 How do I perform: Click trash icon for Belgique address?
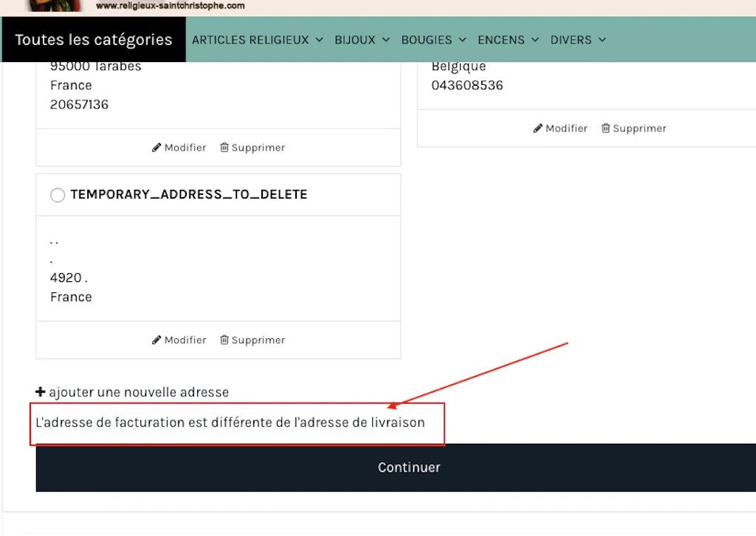tap(606, 128)
